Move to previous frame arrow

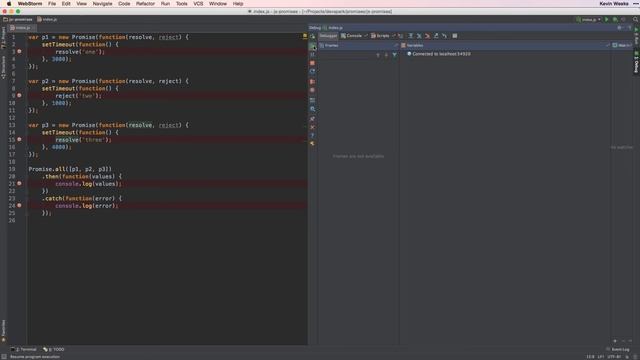(378, 55)
